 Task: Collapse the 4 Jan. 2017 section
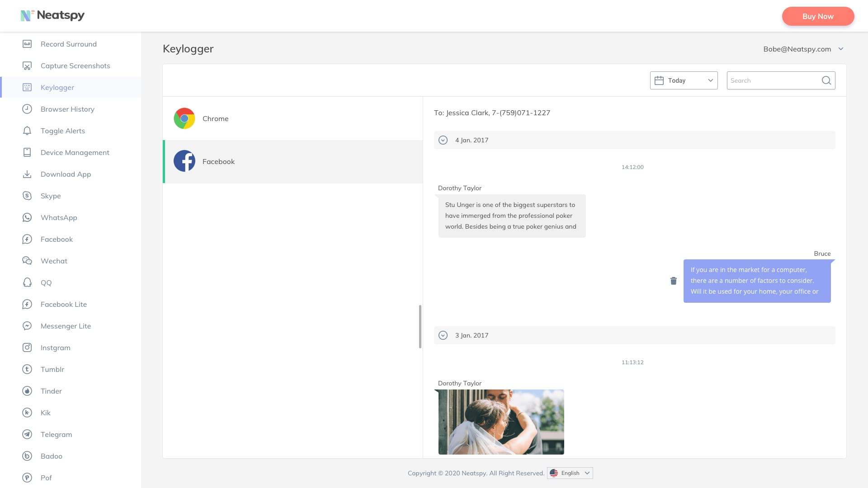[443, 140]
